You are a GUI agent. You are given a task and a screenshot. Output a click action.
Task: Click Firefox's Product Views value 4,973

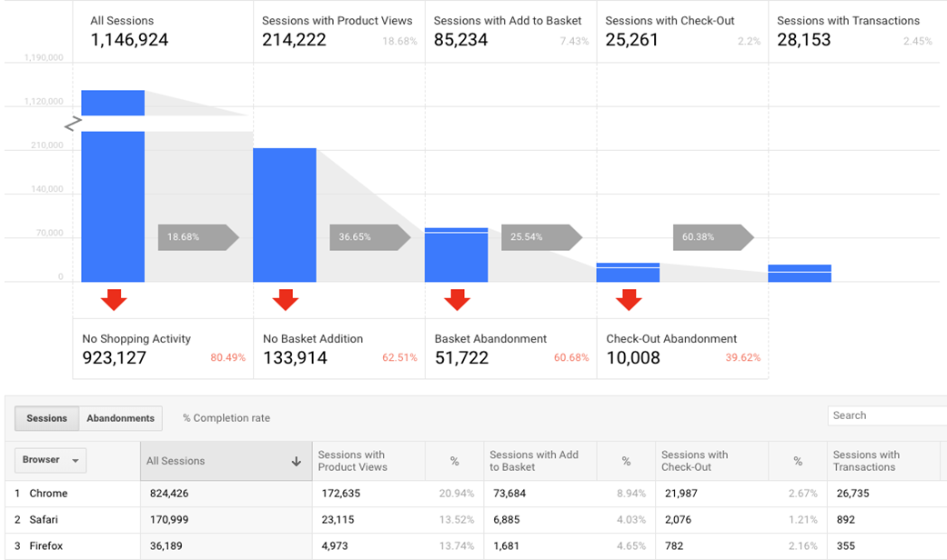click(335, 546)
